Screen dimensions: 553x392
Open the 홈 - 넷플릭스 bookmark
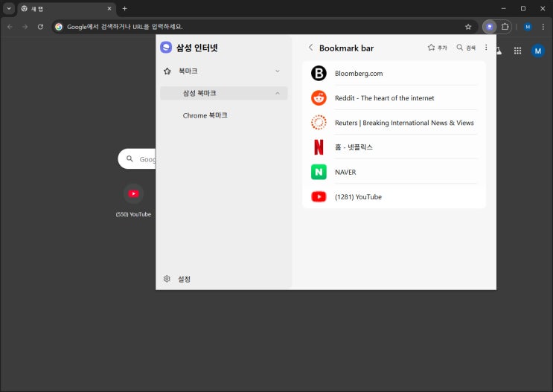point(394,147)
